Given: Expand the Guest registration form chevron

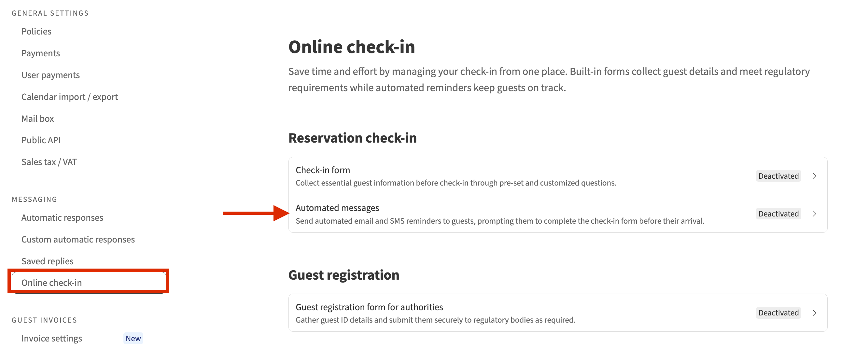Looking at the screenshot, I should [814, 313].
